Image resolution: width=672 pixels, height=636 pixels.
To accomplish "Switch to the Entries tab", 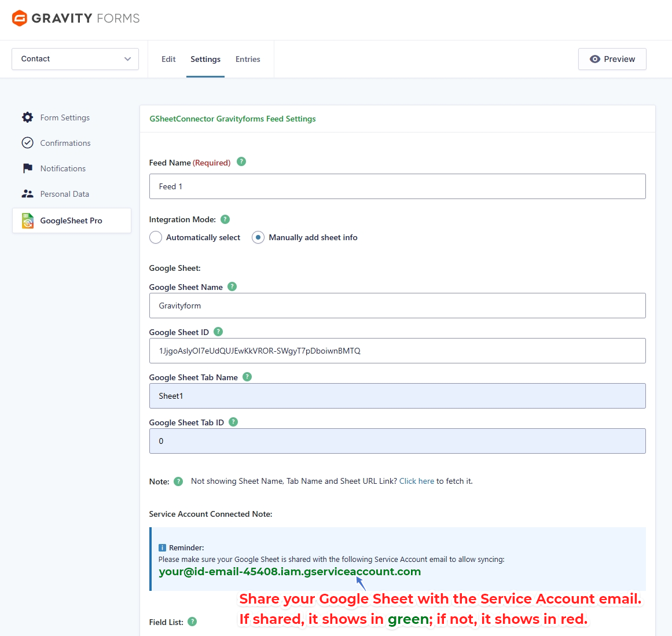I will (x=248, y=58).
